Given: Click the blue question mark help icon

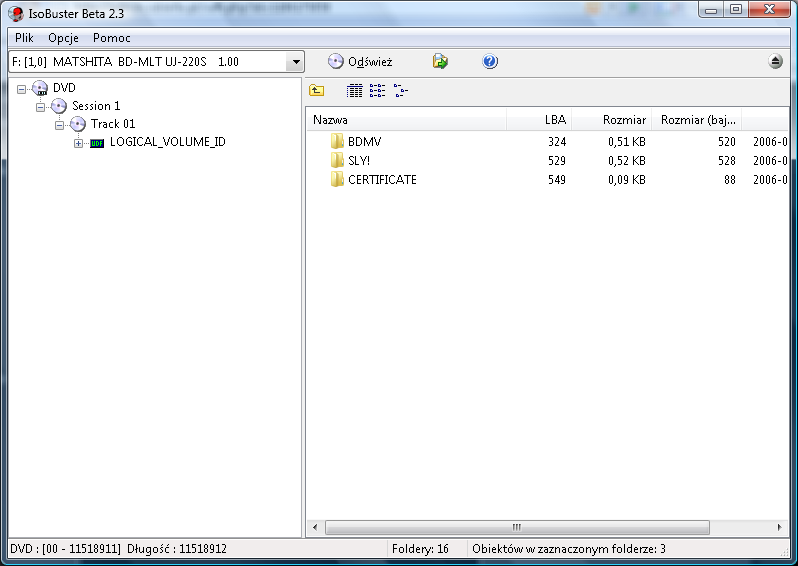Looking at the screenshot, I should point(490,62).
